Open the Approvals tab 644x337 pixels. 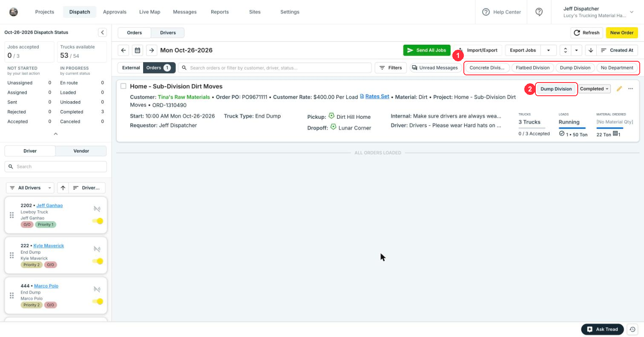point(115,12)
